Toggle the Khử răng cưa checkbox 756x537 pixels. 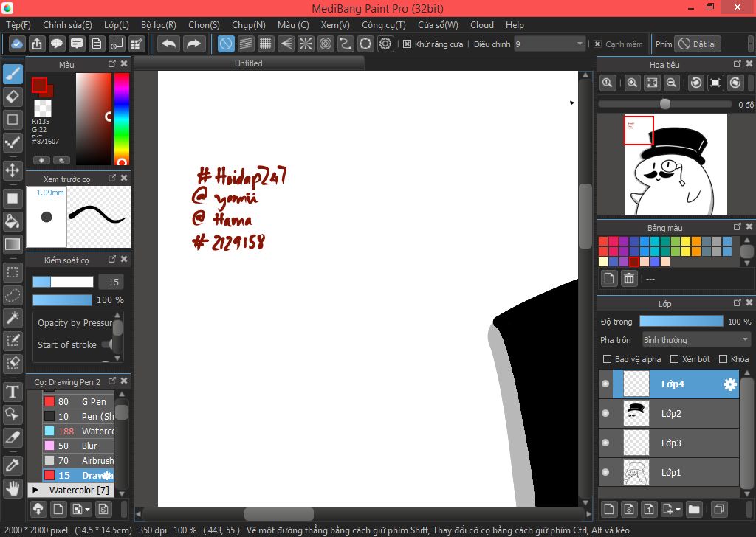[x=407, y=44]
